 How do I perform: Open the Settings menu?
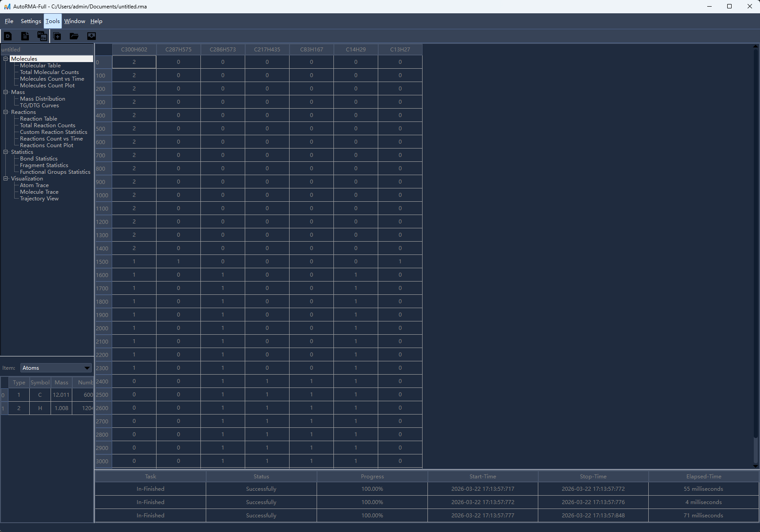click(31, 21)
